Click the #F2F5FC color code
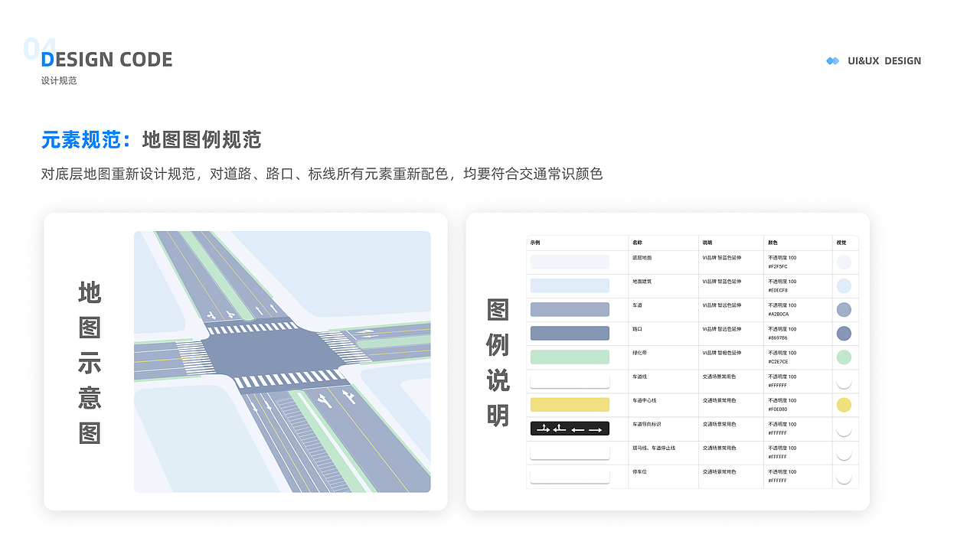Viewport: 980px width, 551px height. pos(778,266)
